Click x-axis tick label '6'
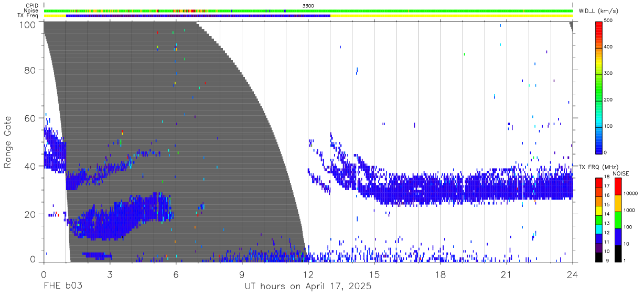644x297 pixels. pos(176,275)
